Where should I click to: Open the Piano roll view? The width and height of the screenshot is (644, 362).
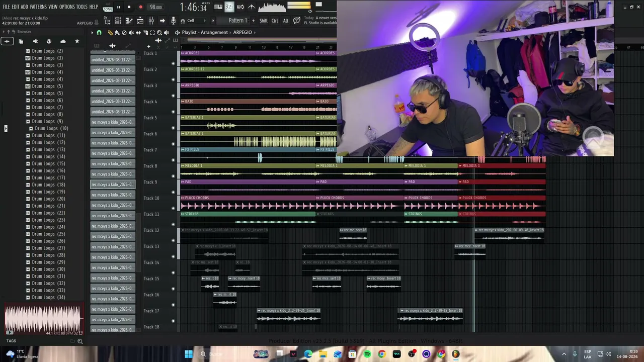pyautogui.click(x=129, y=21)
